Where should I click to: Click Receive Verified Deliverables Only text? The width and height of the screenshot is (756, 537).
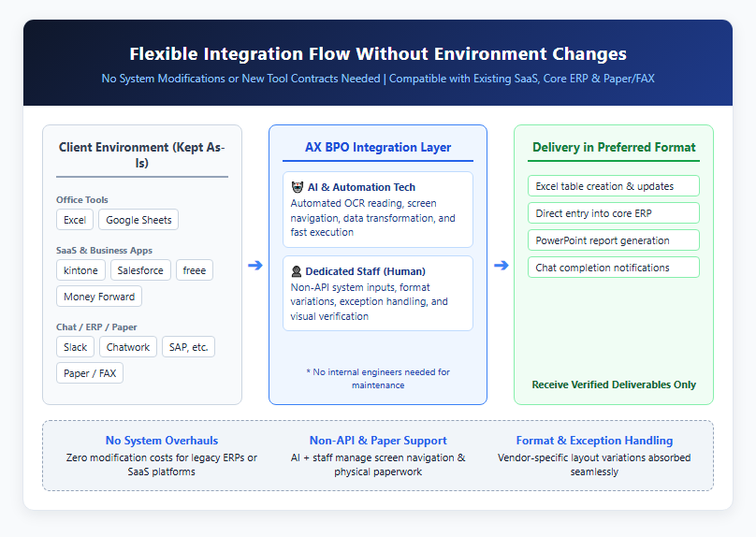pyautogui.click(x=614, y=385)
